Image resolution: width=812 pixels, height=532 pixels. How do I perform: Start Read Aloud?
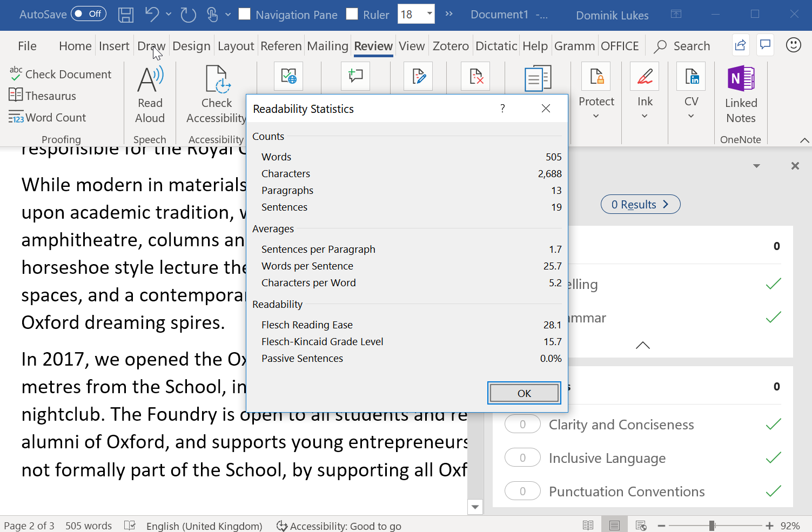coord(150,95)
